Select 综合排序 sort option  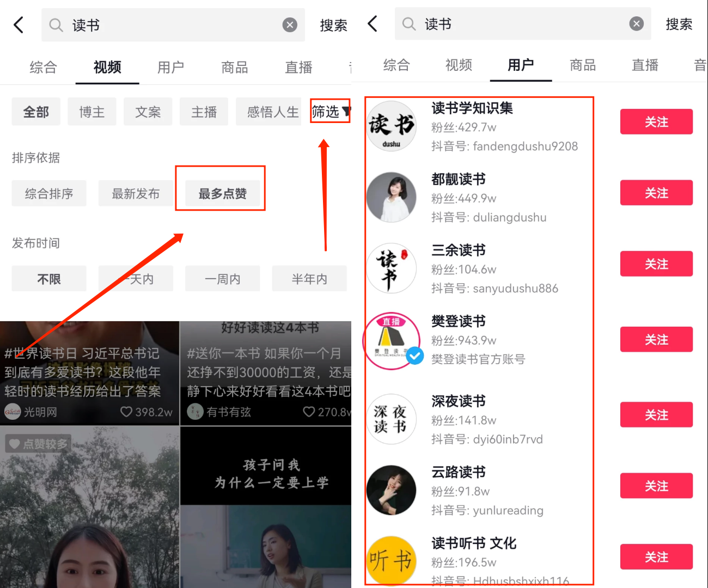click(49, 193)
